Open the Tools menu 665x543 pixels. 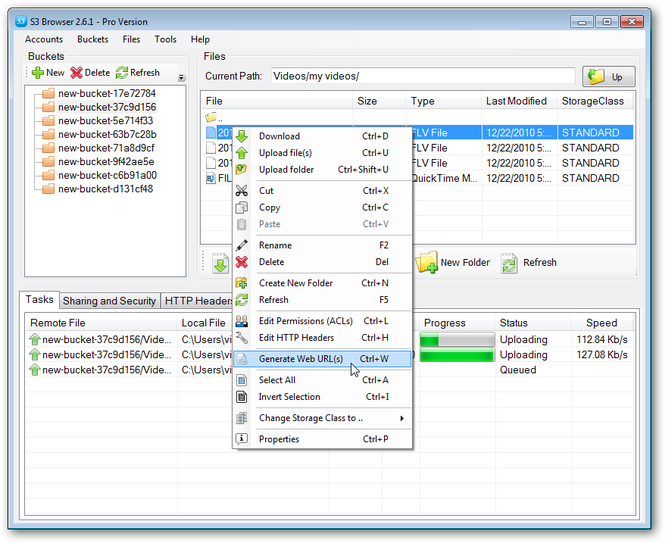(165, 40)
